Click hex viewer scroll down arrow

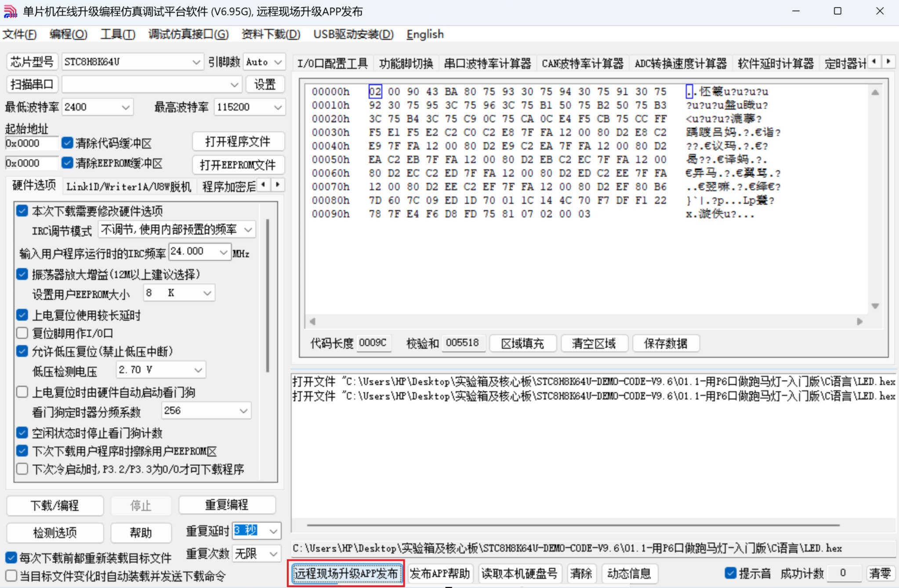pyautogui.click(x=875, y=306)
